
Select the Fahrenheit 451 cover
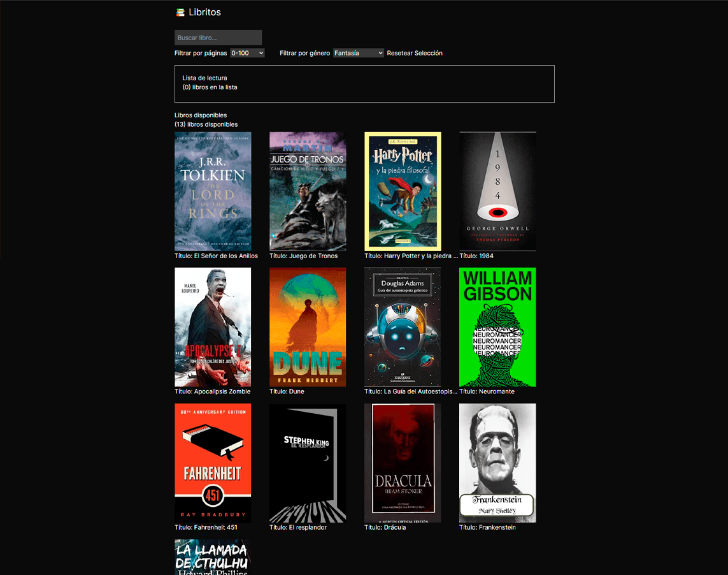[213, 463]
